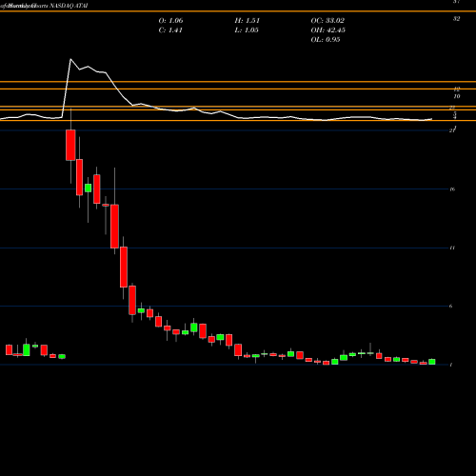The width and height of the screenshot is (476, 476).
Task: Click the NASDAQ ATAI chart title
Action: pyautogui.click(x=69, y=6)
